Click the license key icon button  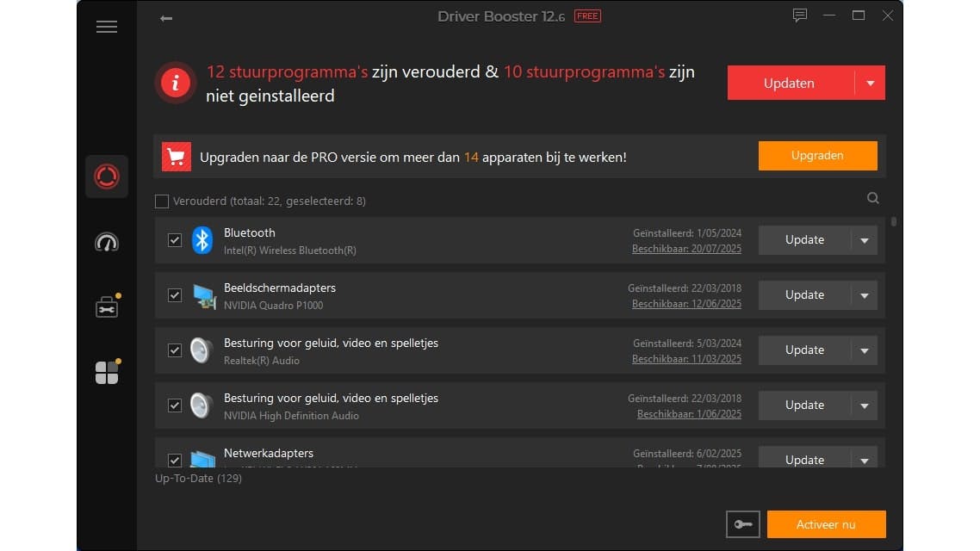point(743,523)
